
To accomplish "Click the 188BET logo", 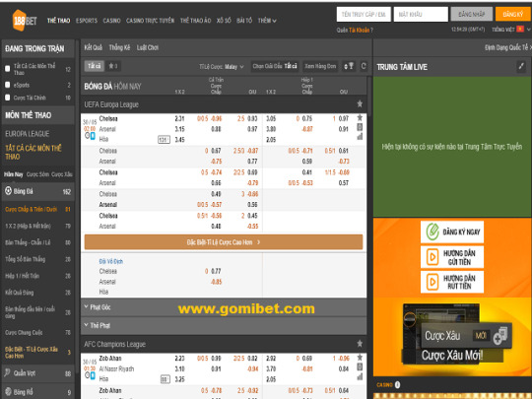I will click(25, 21).
